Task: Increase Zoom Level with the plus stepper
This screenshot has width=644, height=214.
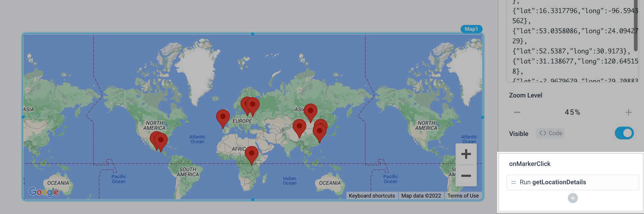Action: pos(628,112)
